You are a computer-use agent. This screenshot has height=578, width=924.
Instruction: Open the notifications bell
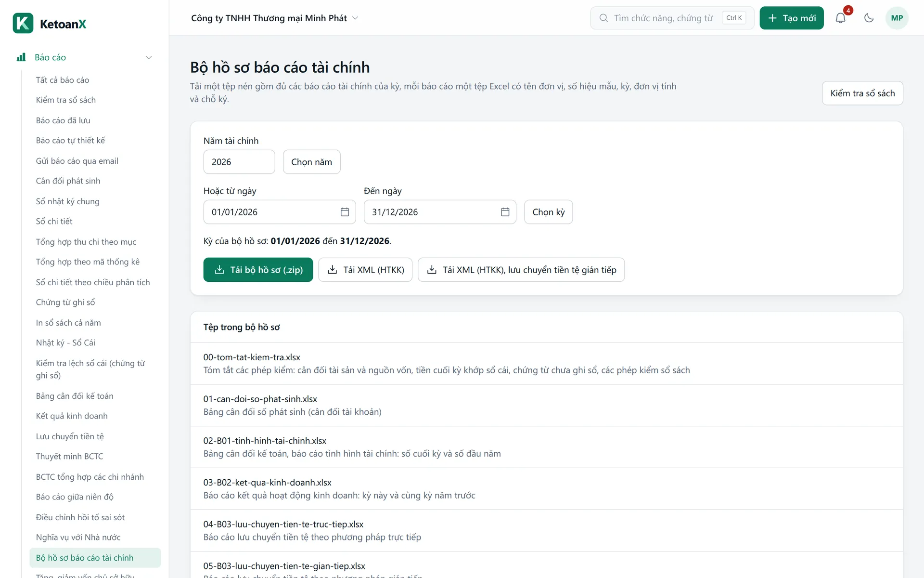pos(840,18)
